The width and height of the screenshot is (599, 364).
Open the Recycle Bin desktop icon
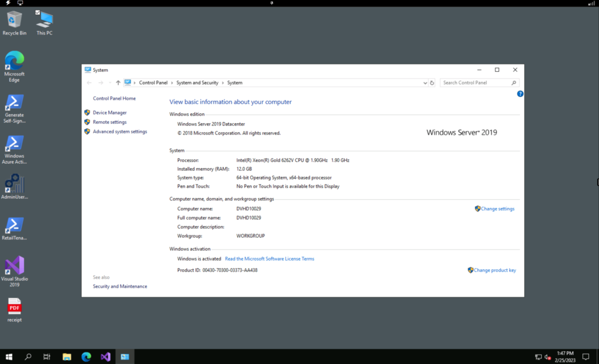[15, 23]
